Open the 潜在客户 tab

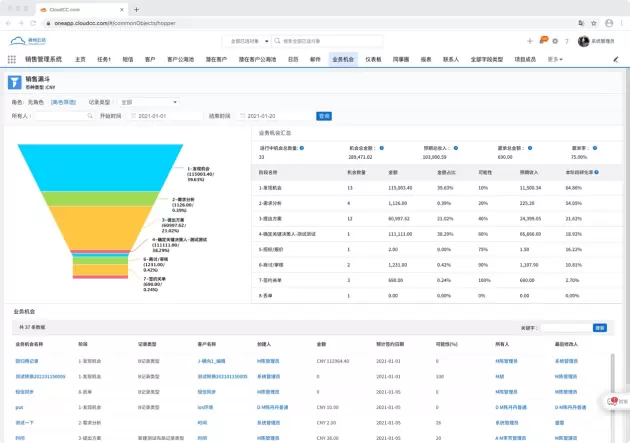tap(217, 59)
